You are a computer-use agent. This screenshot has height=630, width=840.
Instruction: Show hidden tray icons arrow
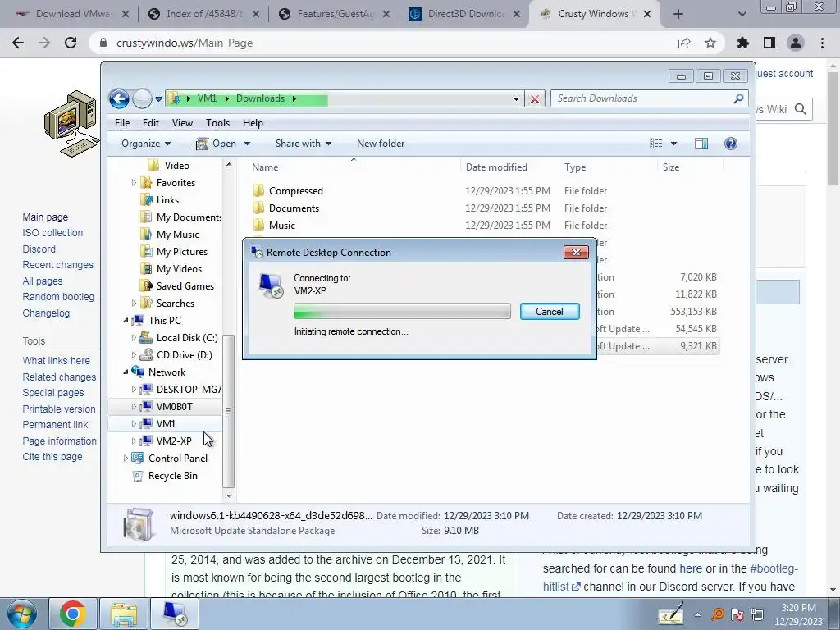pos(697,614)
